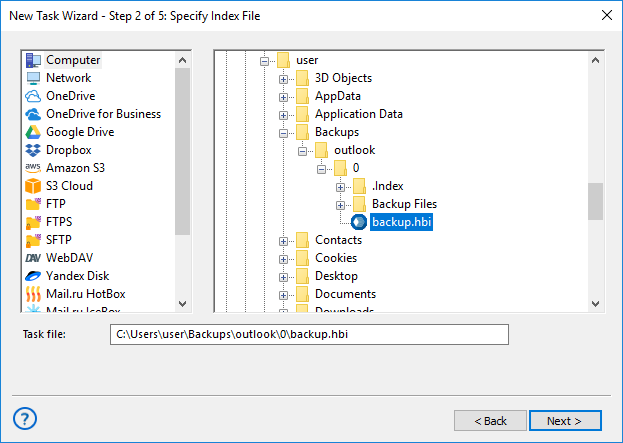Click the Next button

[x=565, y=420]
